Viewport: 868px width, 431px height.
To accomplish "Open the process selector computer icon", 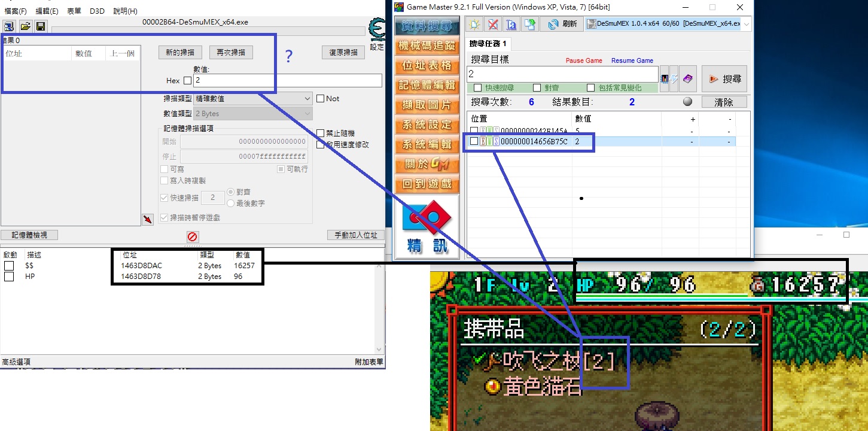I will tap(10, 26).
